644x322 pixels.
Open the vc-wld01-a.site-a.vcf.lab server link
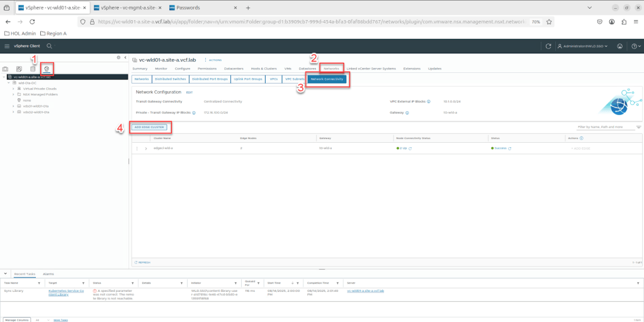365,291
